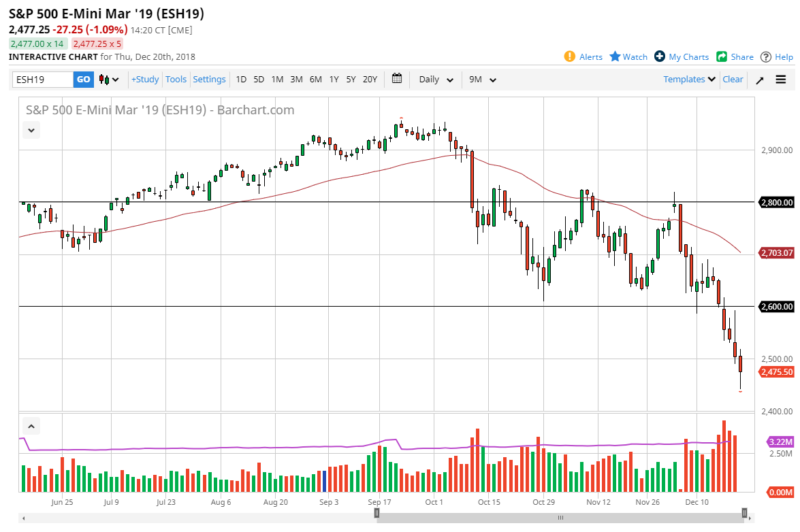Click the Alerts exclamation icon
The image size is (800, 532).
point(570,56)
